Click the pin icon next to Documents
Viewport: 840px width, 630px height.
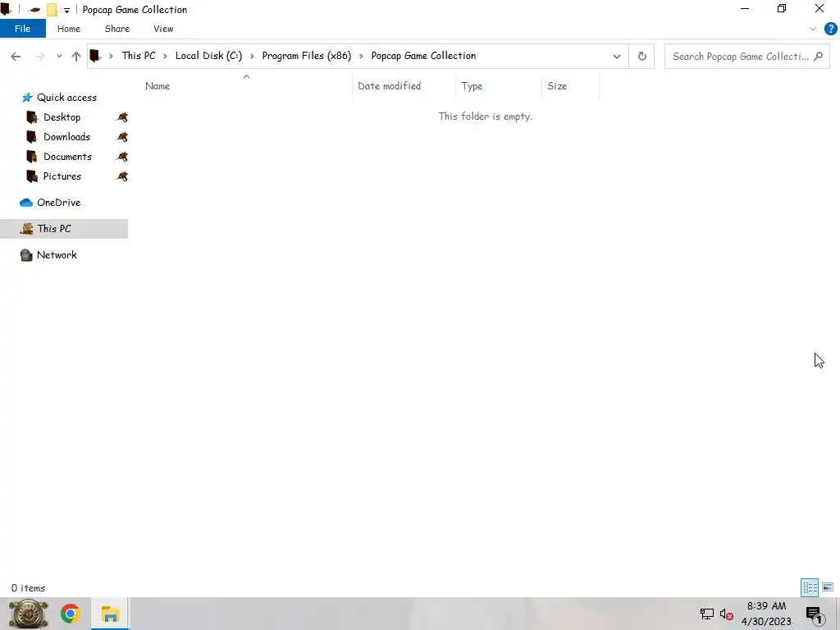click(x=122, y=157)
